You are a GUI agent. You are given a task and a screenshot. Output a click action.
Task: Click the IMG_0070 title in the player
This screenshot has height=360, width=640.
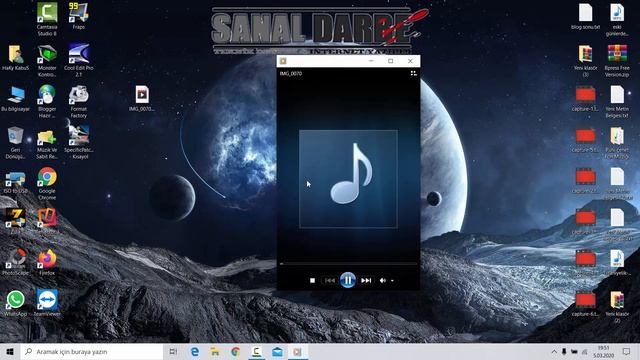click(x=291, y=73)
